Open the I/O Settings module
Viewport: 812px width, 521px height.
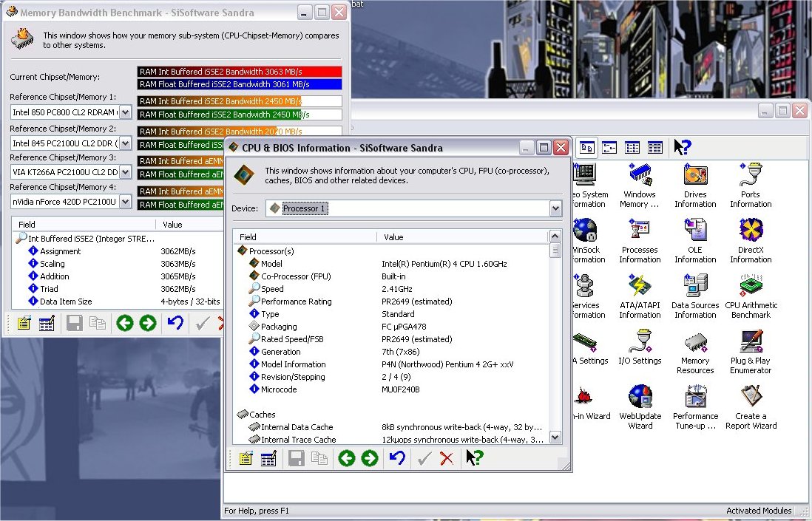pyautogui.click(x=640, y=347)
